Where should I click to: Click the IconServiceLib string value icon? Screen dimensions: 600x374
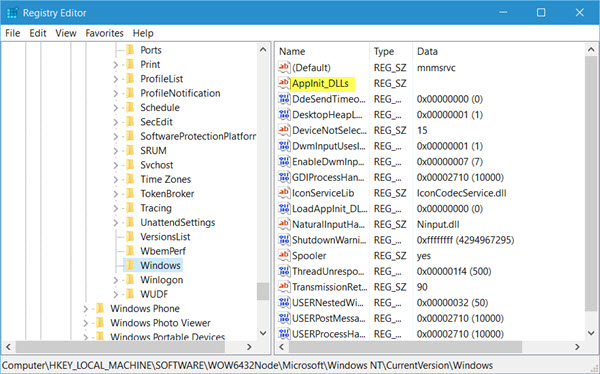tap(284, 193)
